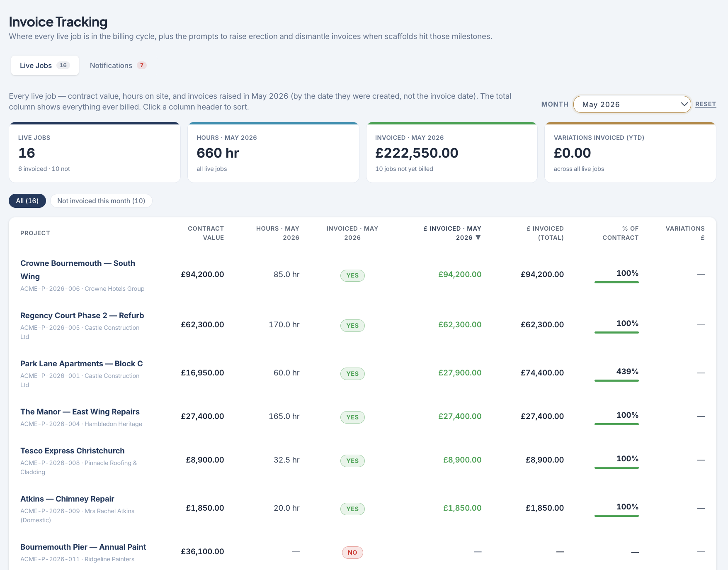The image size is (728, 570).
Task: Click the 100% progress bar for Atkins
Action: [x=616, y=516]
